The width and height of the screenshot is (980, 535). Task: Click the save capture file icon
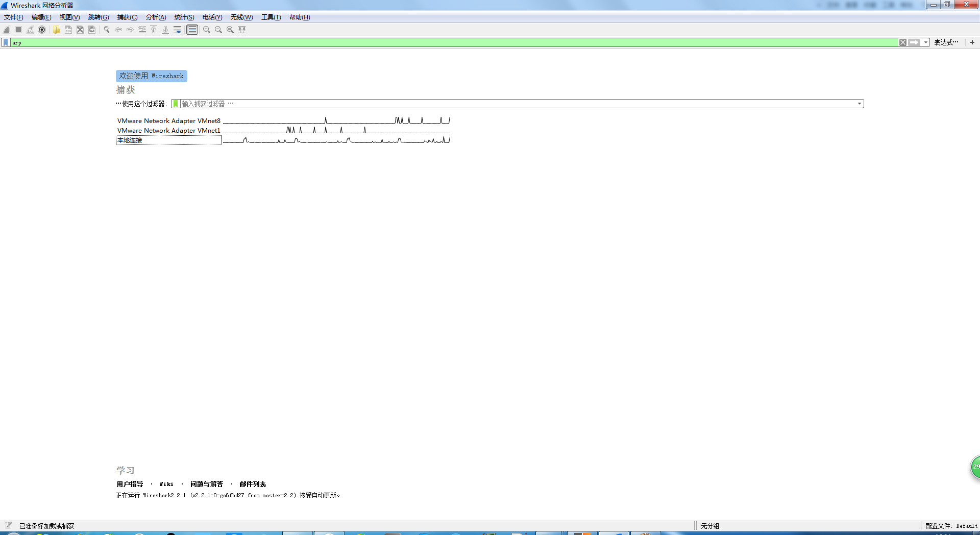point(68,30)
